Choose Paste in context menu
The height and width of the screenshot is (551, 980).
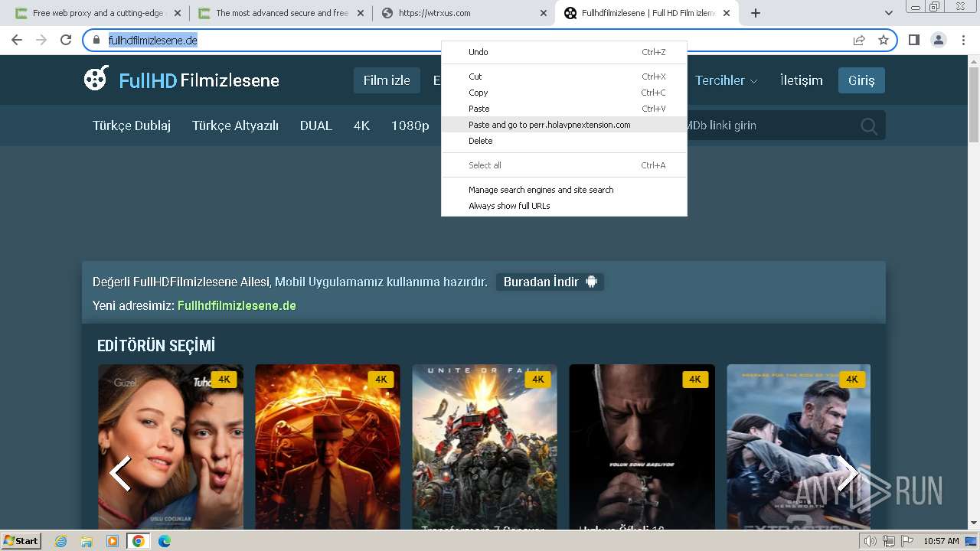[564, 109]
